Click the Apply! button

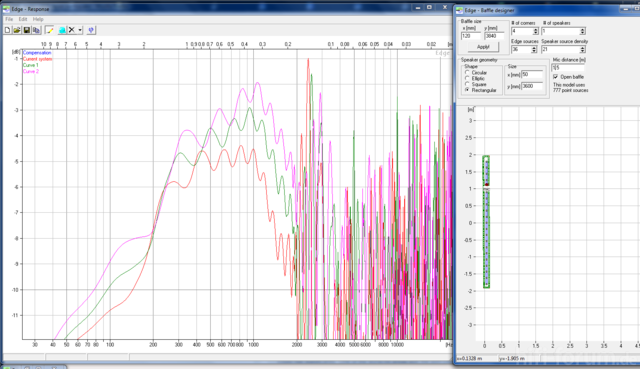[x=483, y=47]
